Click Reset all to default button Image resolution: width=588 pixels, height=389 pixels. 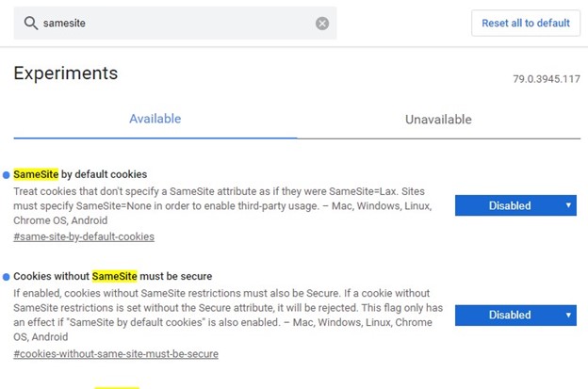(526, 24)
